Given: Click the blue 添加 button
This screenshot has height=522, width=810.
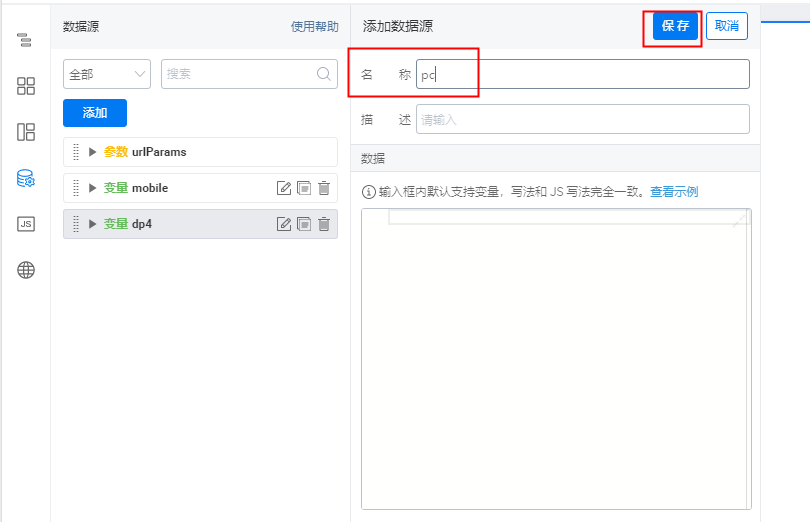Looking at the screenshot, I should [x=95, y=113].
